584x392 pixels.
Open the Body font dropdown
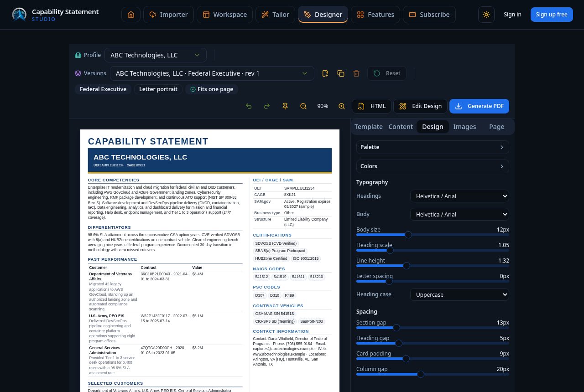click(459, 214)
